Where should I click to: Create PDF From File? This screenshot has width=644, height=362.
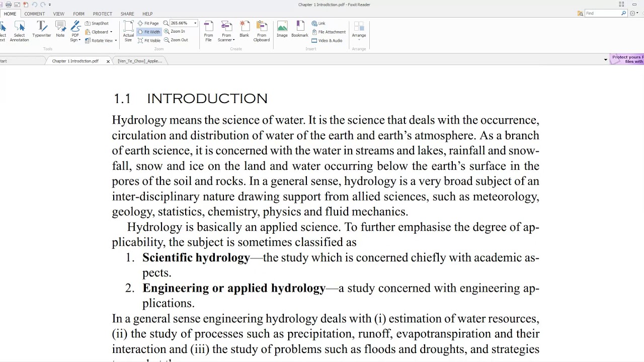208,31
